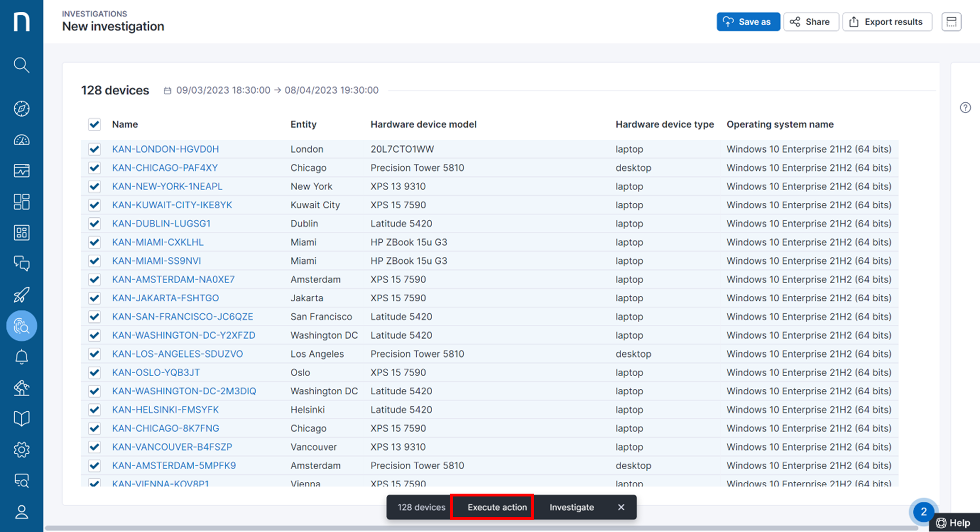980x532 pixels.
Task: Click Investigate in the bottom action bar
Action: pyautogui.click(x=572, y=507)
